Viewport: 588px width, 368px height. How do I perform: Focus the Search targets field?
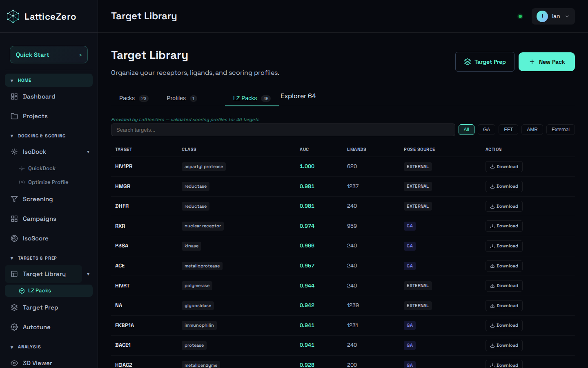point(283,130)
